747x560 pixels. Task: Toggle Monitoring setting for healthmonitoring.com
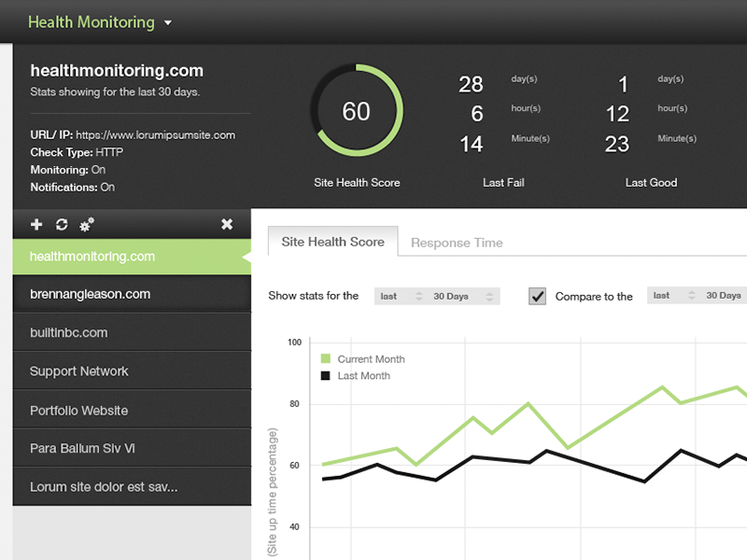pyautogui.click(x=100, y=170)
